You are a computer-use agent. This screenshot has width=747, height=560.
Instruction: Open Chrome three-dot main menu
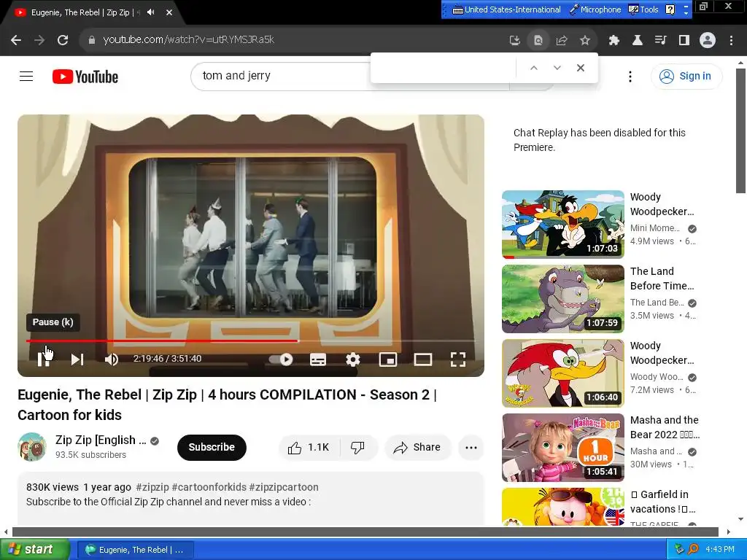click(x=731, y=41)
